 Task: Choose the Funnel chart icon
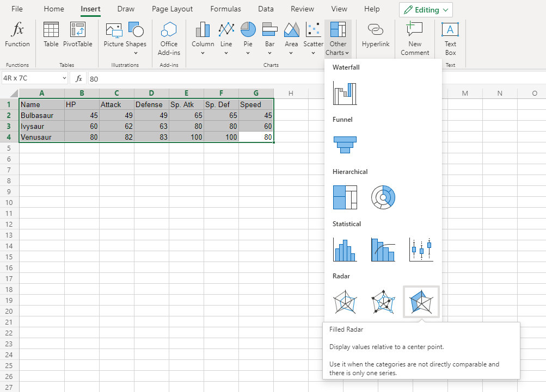(x=345, y=146)
